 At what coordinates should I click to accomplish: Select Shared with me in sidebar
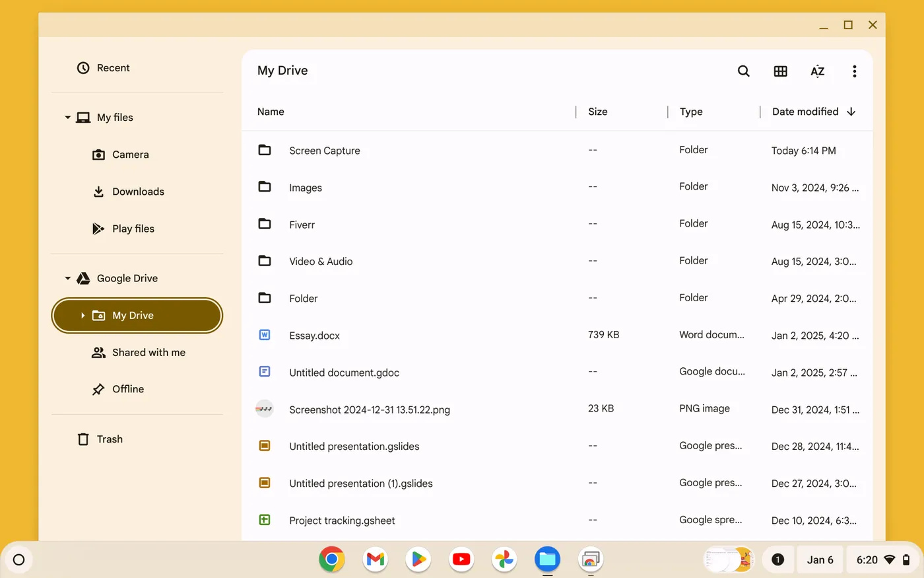click(137, 353)
